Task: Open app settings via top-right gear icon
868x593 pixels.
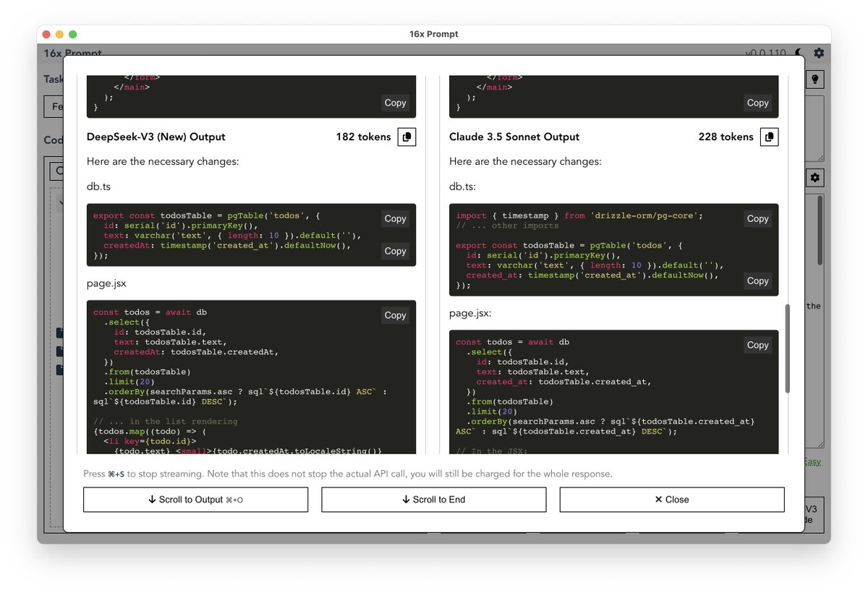Action: coord(819,53)
